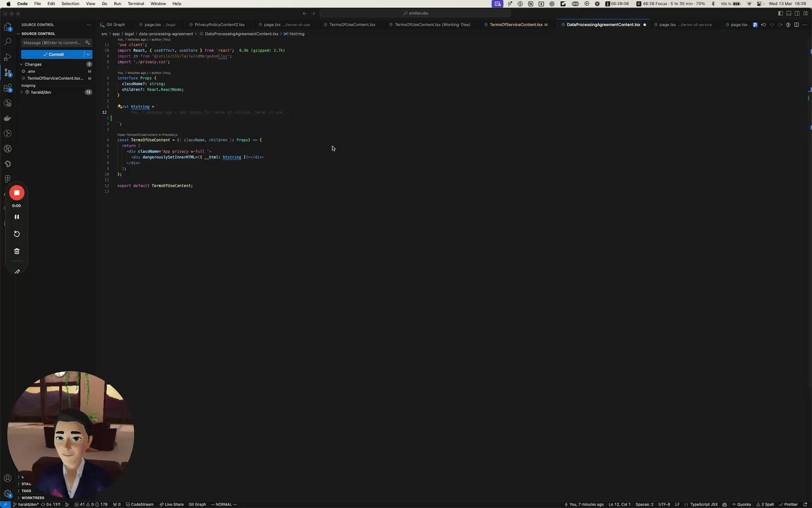Click the Source Control panel more actions ellipsis
The height and width of the screenshot is (508, 812).
[89, 25]
